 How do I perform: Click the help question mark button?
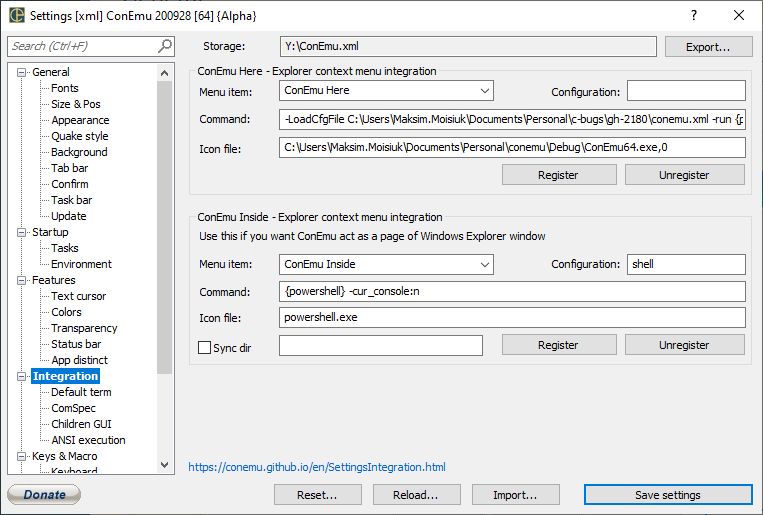point(694,15)
